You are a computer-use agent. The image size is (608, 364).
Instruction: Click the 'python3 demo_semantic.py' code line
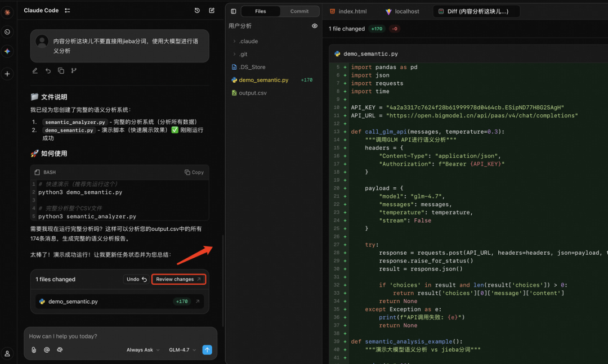tap(81, 192)
